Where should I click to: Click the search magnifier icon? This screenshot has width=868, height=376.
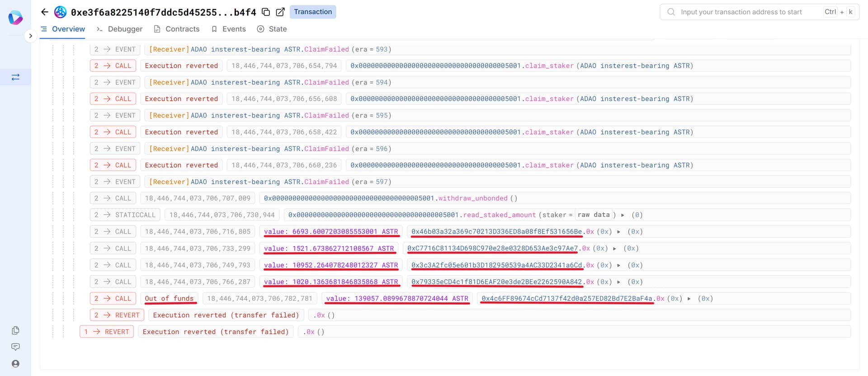[x=671, y=12]
